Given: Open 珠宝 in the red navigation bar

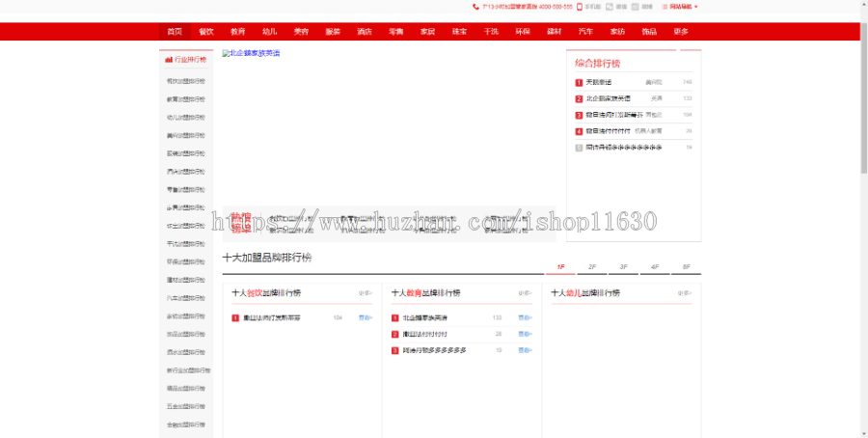Looking at the screenshot, I should click(459, 32).
